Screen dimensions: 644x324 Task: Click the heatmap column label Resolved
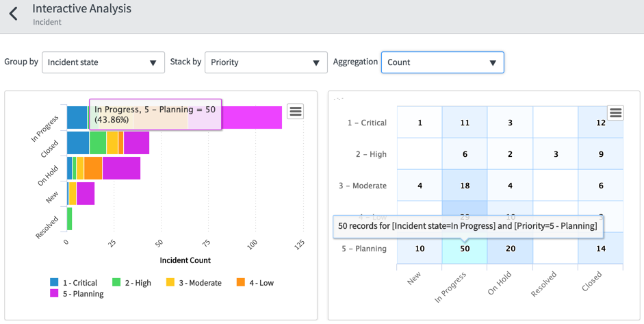pos(545,283)
